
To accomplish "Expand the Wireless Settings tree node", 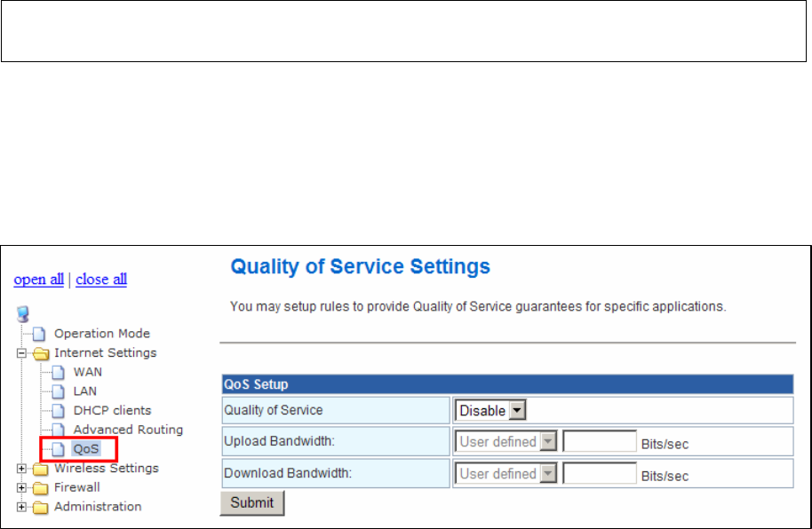I will [x=21, y=469].
